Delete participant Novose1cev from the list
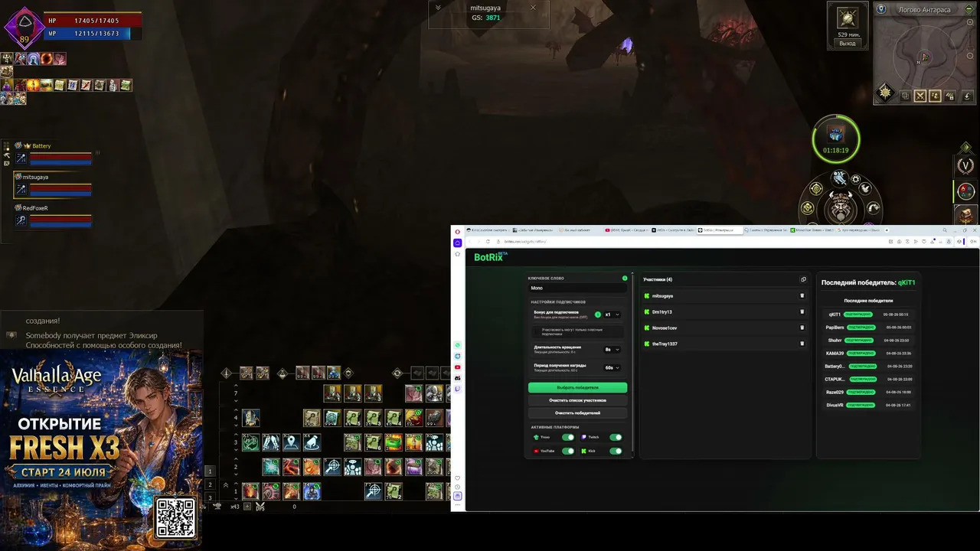 [x=802, y=328]
